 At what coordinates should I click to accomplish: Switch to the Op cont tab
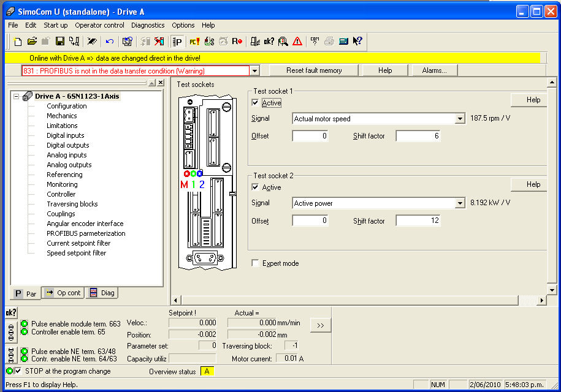tap(63, 293)
